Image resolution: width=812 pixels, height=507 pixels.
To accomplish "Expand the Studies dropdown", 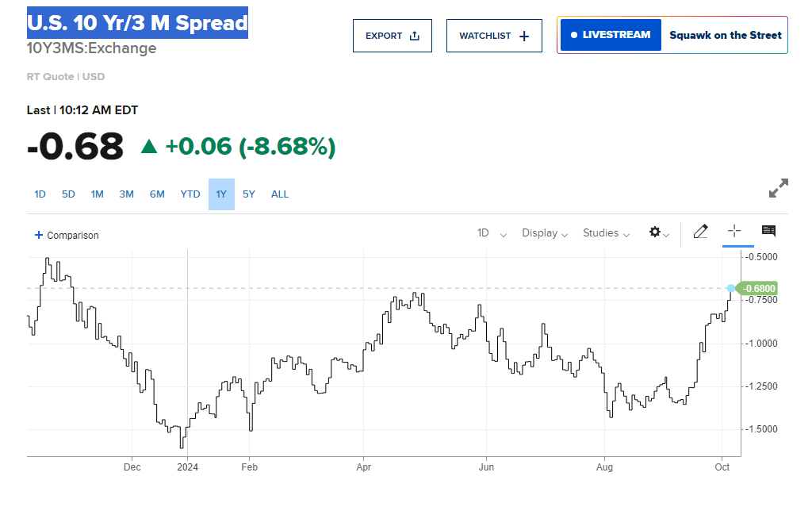I will coord(606,233).
